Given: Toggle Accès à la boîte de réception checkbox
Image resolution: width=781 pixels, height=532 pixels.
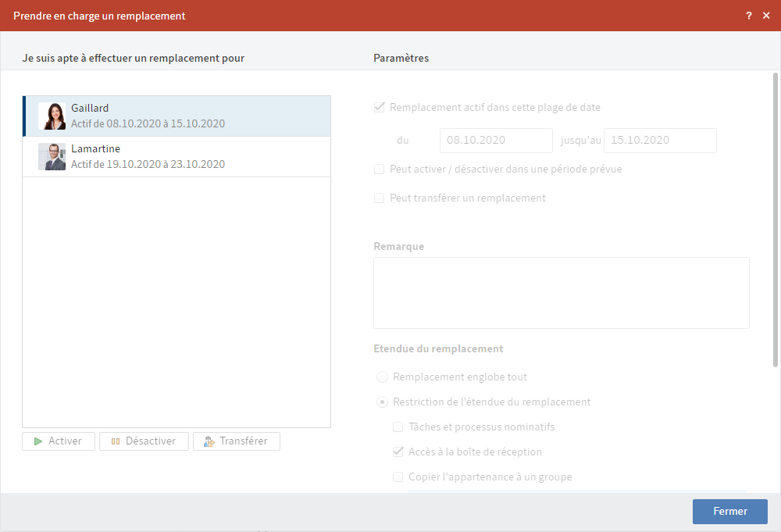Looking at the screenshot, I should [x=398, y=452].
